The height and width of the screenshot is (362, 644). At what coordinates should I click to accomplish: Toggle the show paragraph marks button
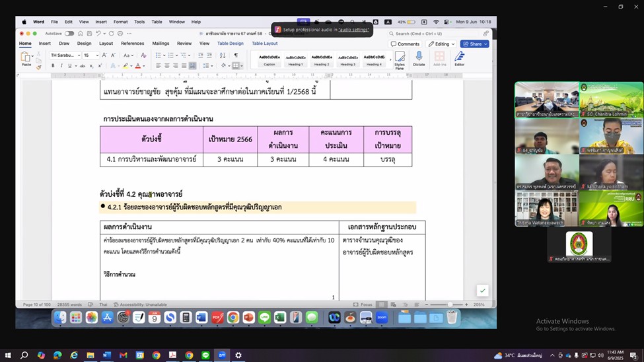(236, 55)
